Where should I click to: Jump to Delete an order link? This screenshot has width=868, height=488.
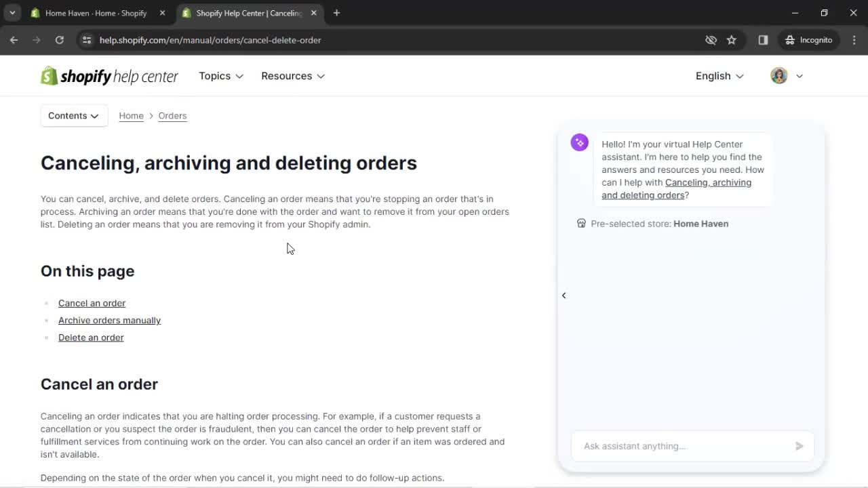coord(91,338)
